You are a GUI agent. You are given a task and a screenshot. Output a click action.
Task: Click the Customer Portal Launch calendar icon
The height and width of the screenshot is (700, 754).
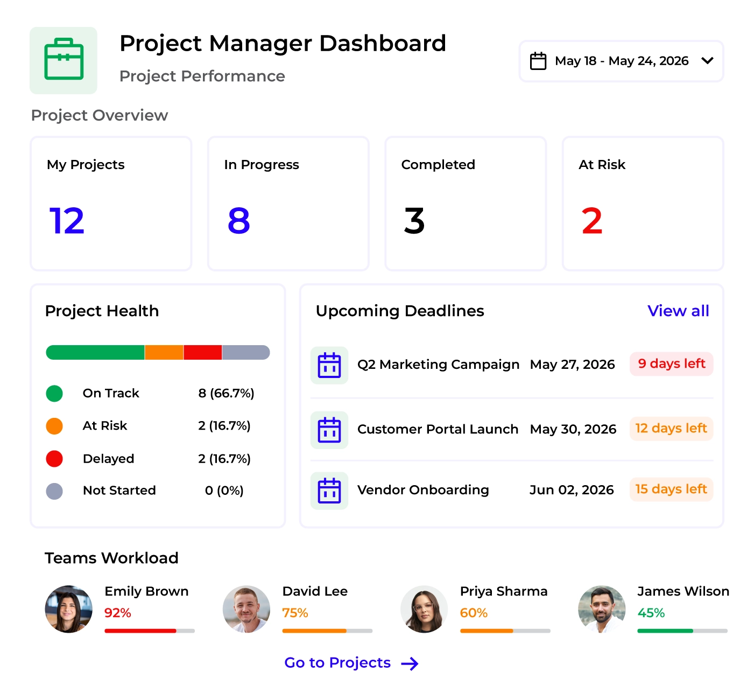tap(329, 430)
